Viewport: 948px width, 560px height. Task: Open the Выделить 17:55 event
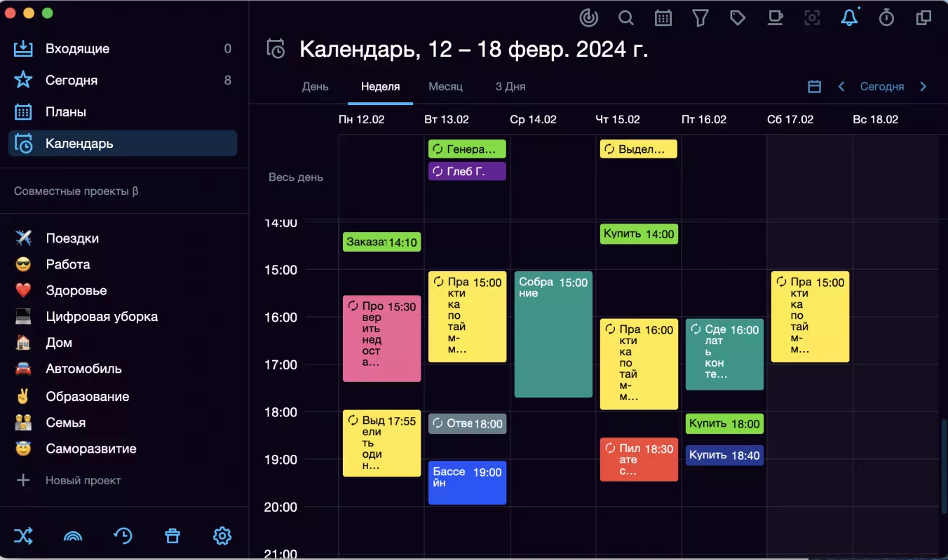(x=381, y=444)
